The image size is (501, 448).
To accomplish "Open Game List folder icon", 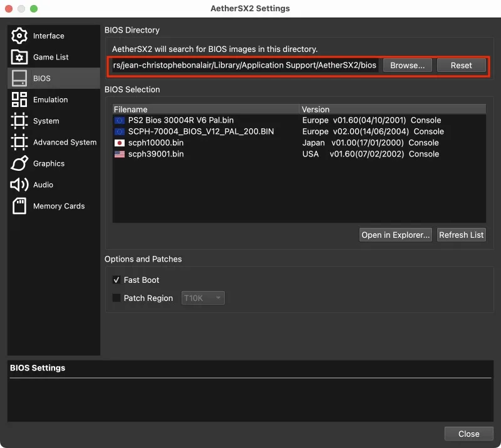I will (19, 57).
